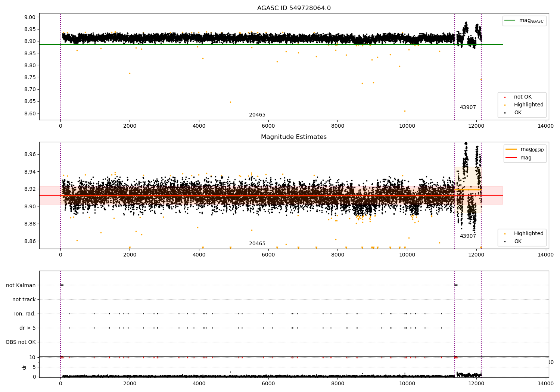Click the 'not track' axis label
Viewport: 560px width, 392px height.
24,299
